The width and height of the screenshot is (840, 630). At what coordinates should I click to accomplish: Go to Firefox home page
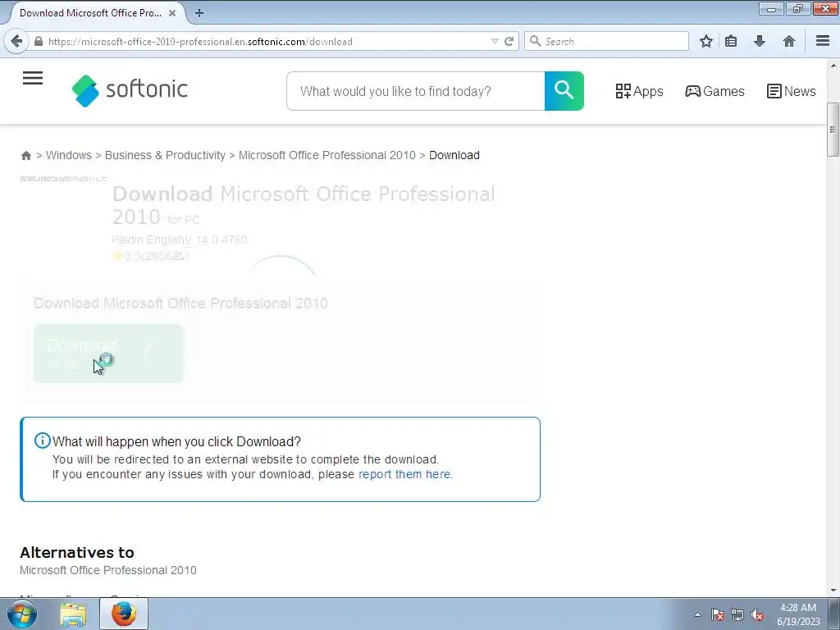788,41
